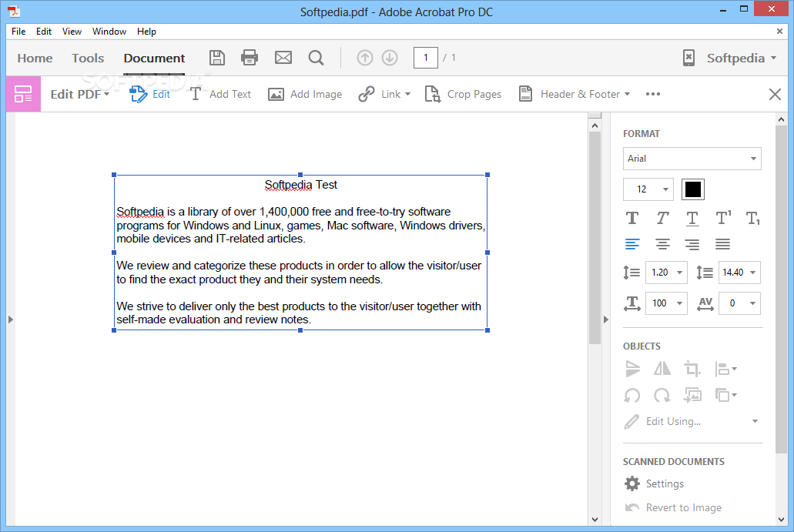Open Edit Using dropdown

click(692, 421)
